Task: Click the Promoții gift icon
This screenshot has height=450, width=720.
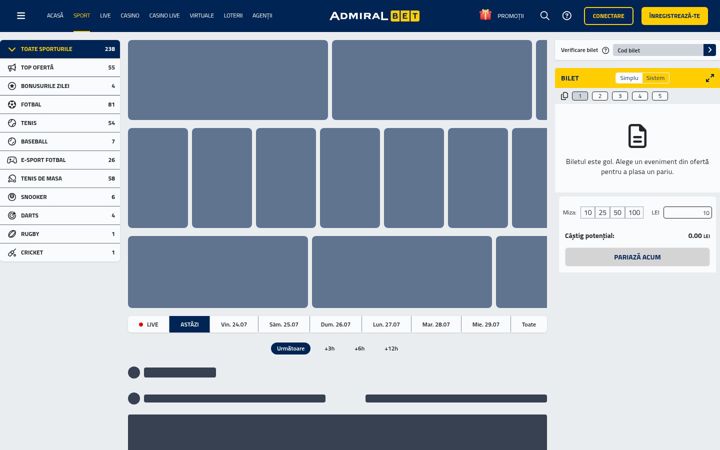Action: (x=485, y=15)
